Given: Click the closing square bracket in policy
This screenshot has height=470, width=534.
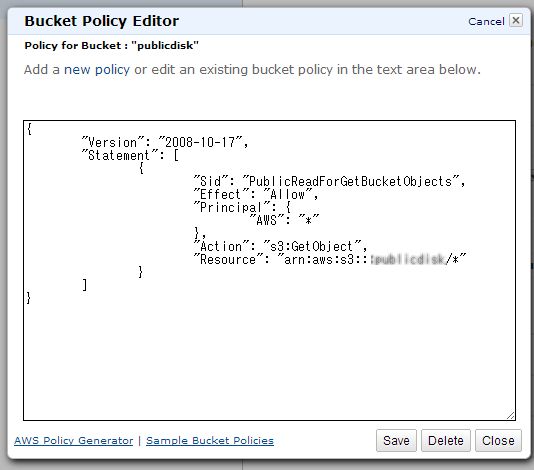Looking at the screenshot, I should [x=84, y=285].
